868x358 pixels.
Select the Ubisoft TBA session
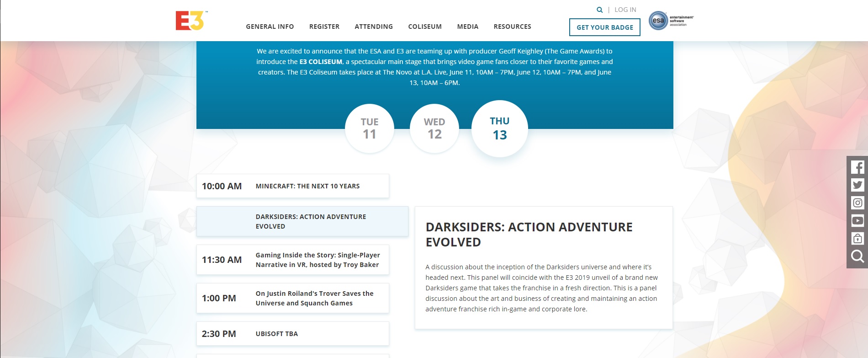(x=293, y=334)
